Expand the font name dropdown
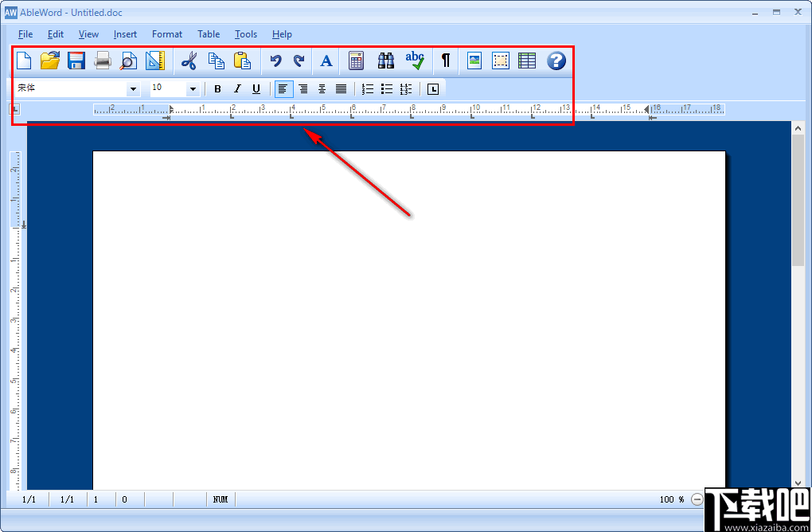Viewport: 812px width, 532px height. click(133, 89)
